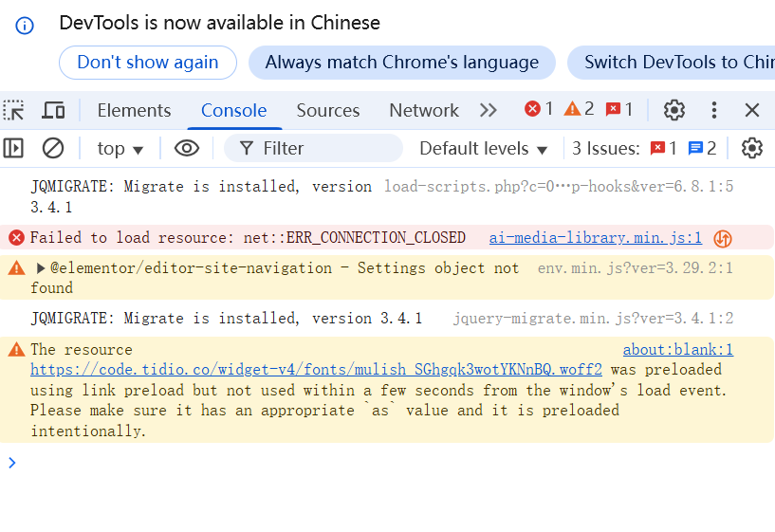The width and height of the screenshot is (775, 532).
Task: Open the Default levels dropdown
Action: tap(484, 149)
